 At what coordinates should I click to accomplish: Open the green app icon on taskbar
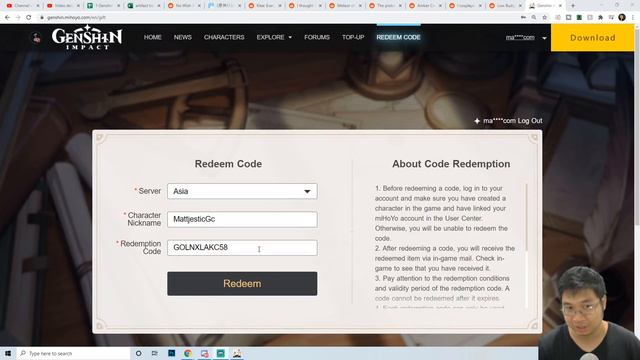221,353
